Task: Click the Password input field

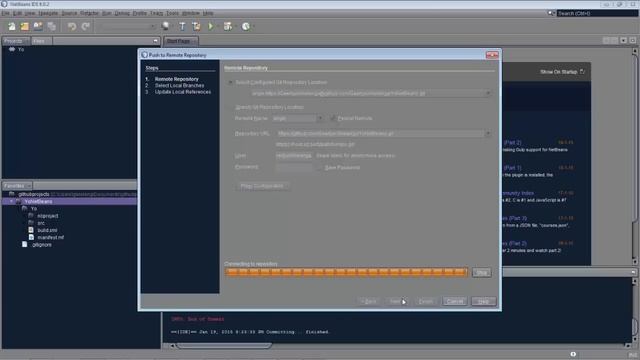Action: pos(294,167)
